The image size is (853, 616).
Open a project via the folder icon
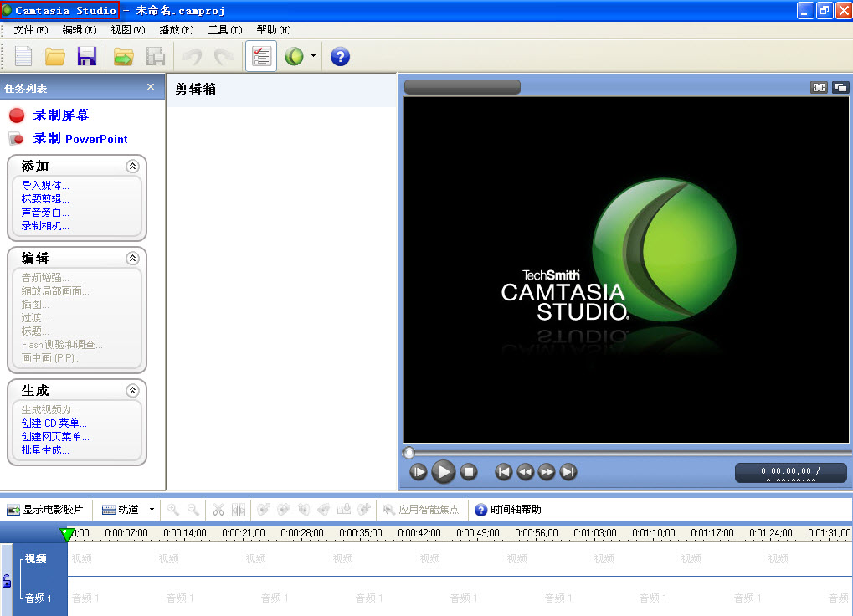(x=55, y=56)
